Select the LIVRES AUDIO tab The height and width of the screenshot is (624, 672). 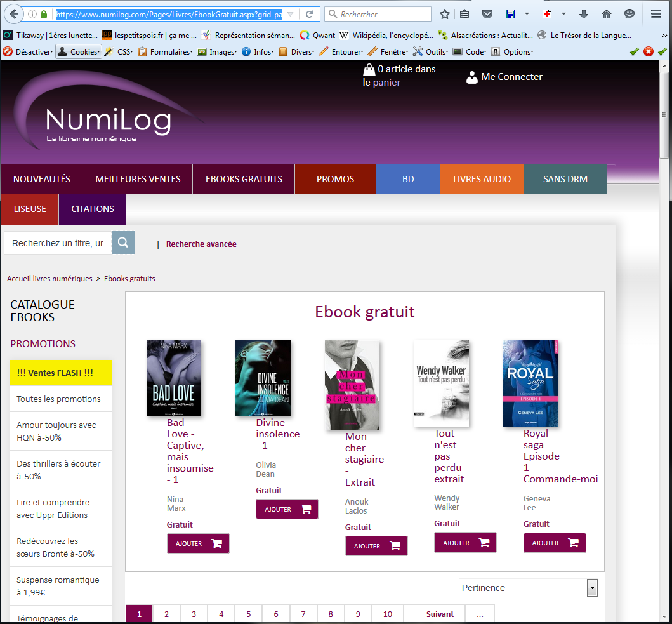click(x=482, y=179)
